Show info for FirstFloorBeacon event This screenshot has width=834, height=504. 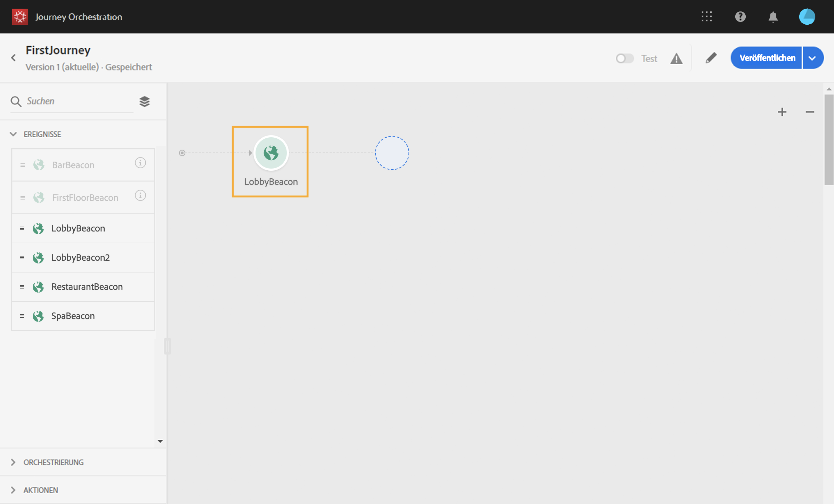[x=140, y=195]
